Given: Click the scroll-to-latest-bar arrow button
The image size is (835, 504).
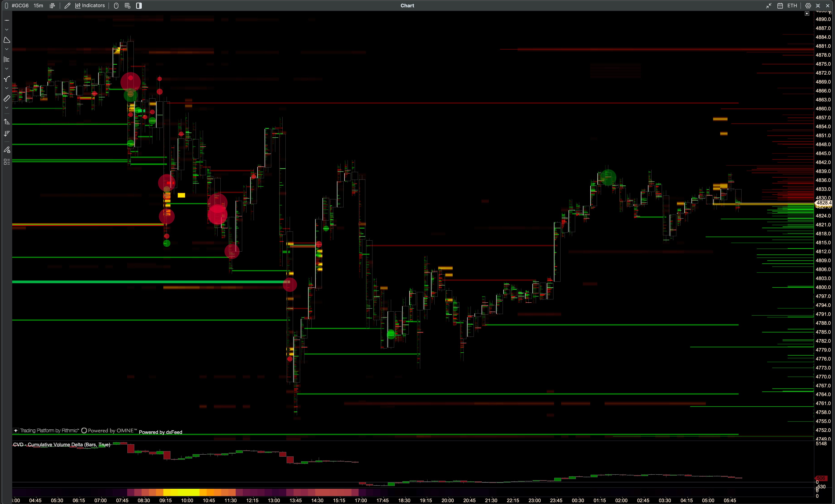Looking at the screenshot, I should pyautogui.click(x=807, y=14).
